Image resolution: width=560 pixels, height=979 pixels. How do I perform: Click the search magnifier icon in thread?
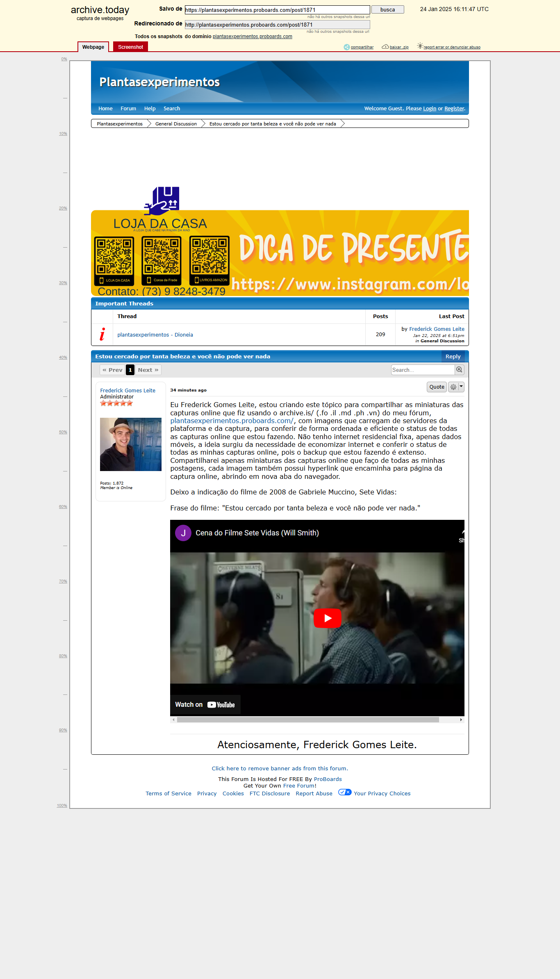click(460, 370)
